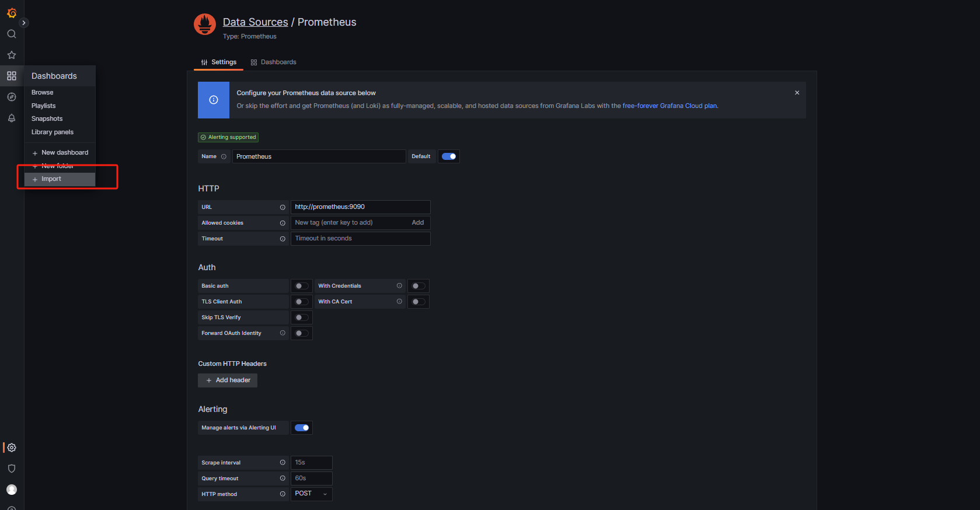Open the Data Sources breadcrumb link
Viewport: 980px width, 510px height.
(x=255, y=22)
